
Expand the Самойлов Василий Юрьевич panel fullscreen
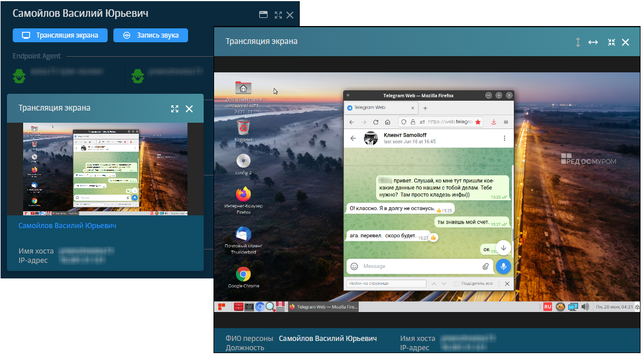pos(278,15)
